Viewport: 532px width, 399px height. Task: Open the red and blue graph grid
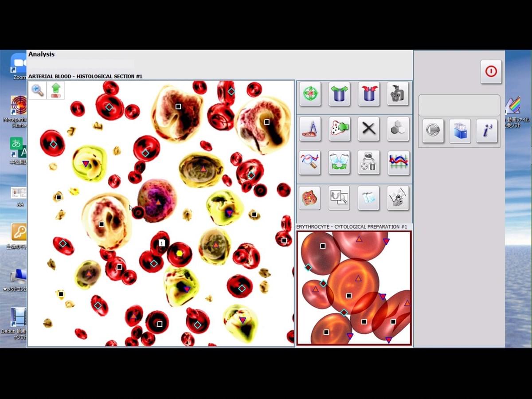point(398,162)
